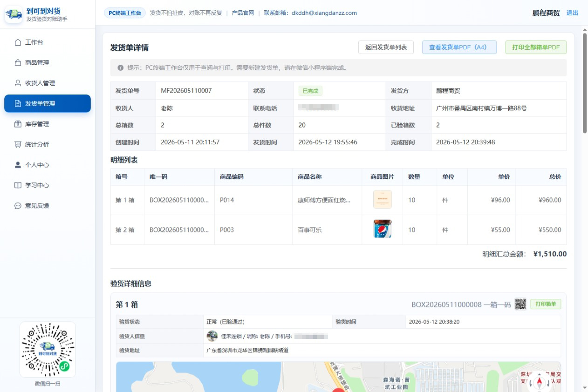This screenshot has width=588, height=392.
Task: Open the 产品官网 link
Action: [243, 13]
